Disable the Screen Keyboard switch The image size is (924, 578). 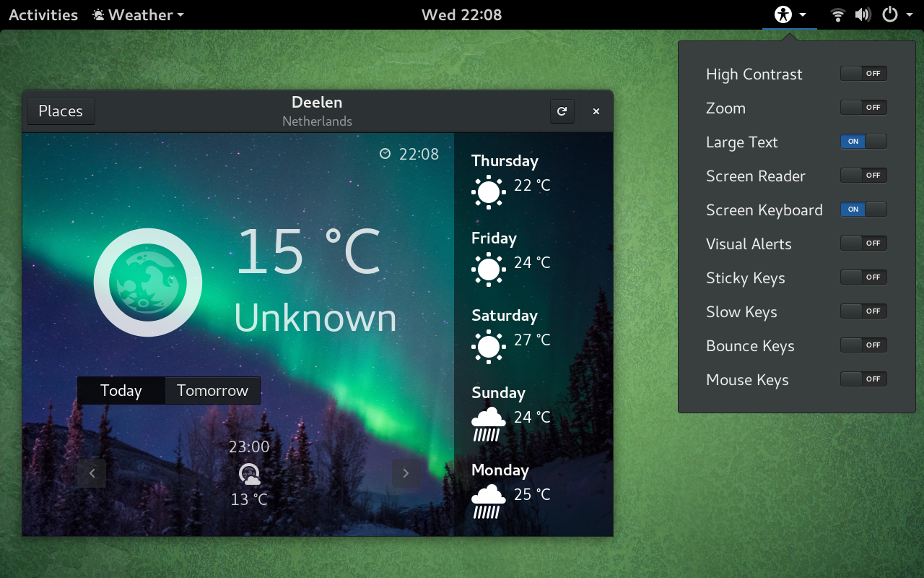click(x=863, y=210)
